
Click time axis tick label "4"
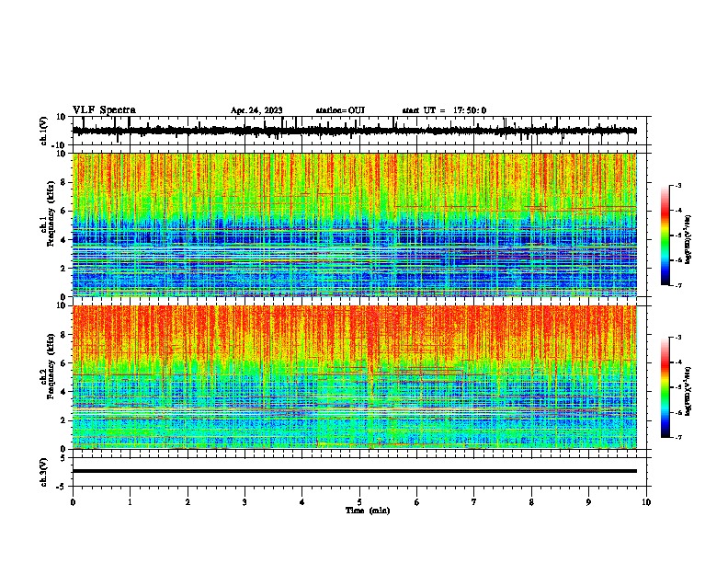coord(301,502)
